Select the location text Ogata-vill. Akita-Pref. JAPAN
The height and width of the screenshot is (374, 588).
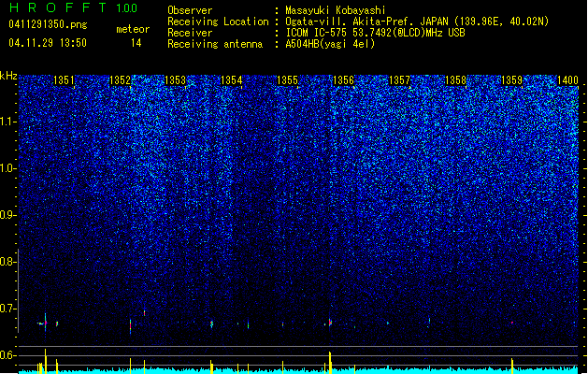coord(367,22)
